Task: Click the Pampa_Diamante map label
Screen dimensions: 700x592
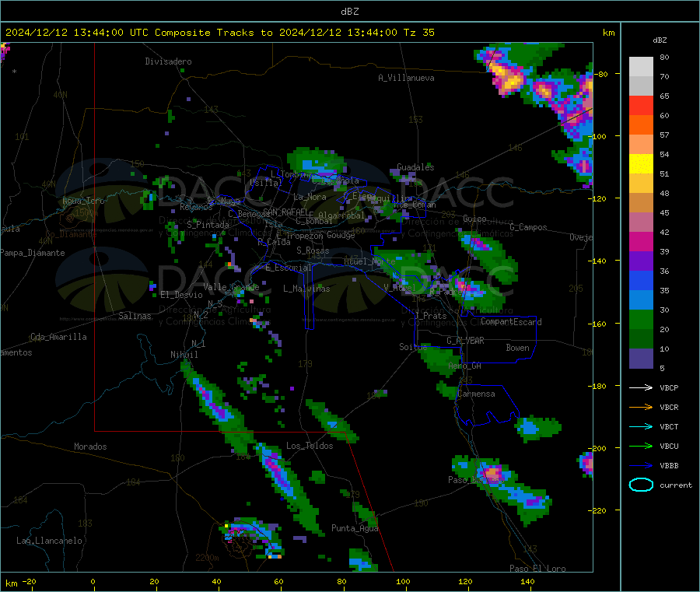Action: pyautogui.click(x=33, y=253)
